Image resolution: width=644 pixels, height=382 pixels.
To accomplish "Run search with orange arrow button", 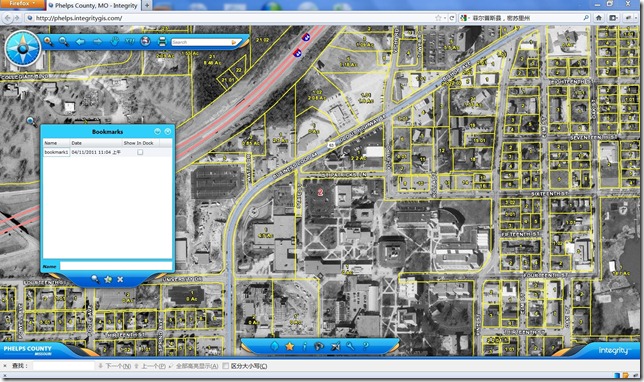I will coord(235,42).
